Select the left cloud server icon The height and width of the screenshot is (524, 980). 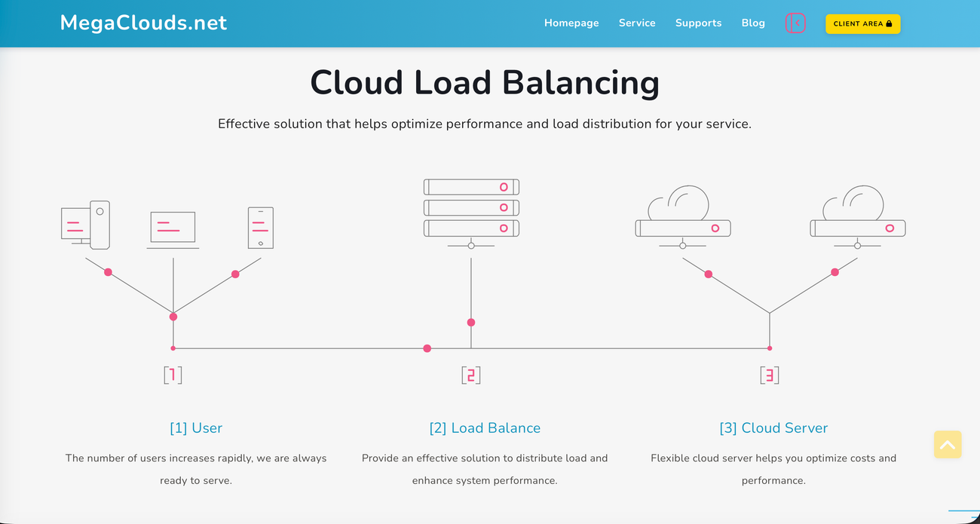pyautogui.click(x=683, y=217)
